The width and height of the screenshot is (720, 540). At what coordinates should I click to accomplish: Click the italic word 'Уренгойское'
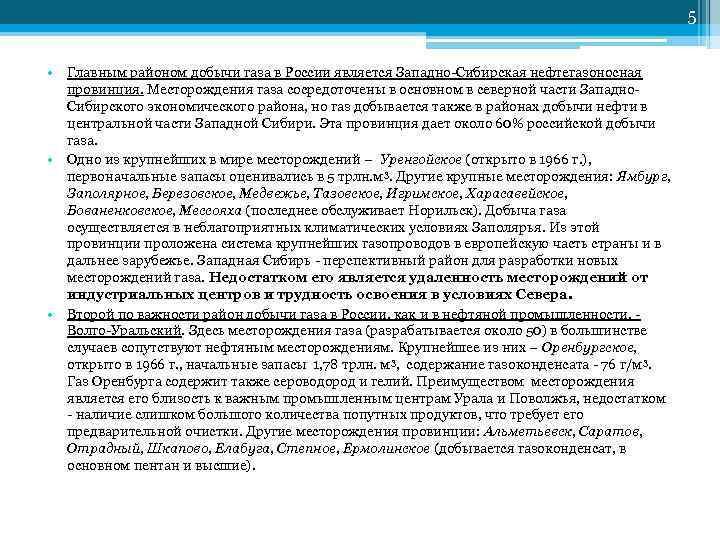click(x=420, y=160)
